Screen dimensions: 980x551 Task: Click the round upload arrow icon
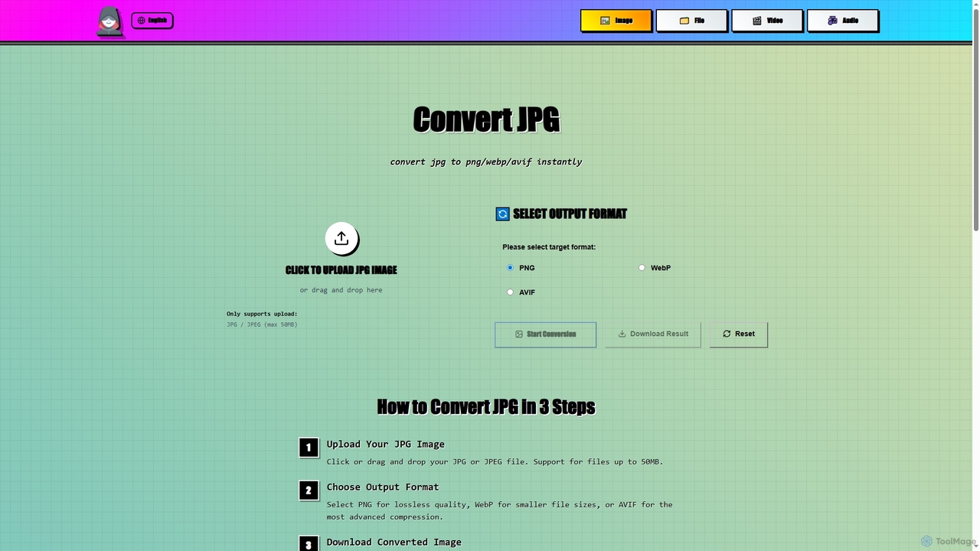point(341,238)
